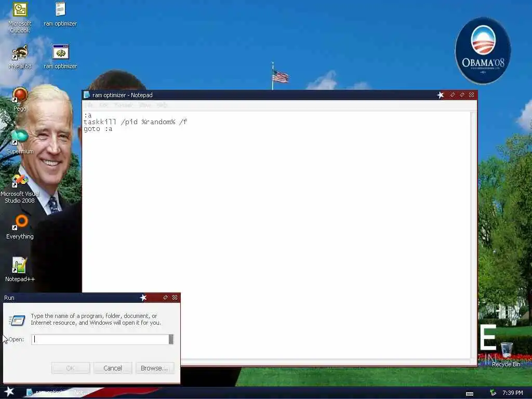Click the 'goto :a' line in Notepad
Viewport: 532px width, 399px height.
98,129
